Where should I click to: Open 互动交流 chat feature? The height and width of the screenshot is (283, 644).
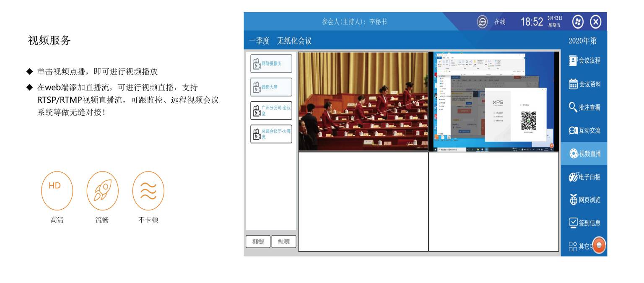pos(584,130)
